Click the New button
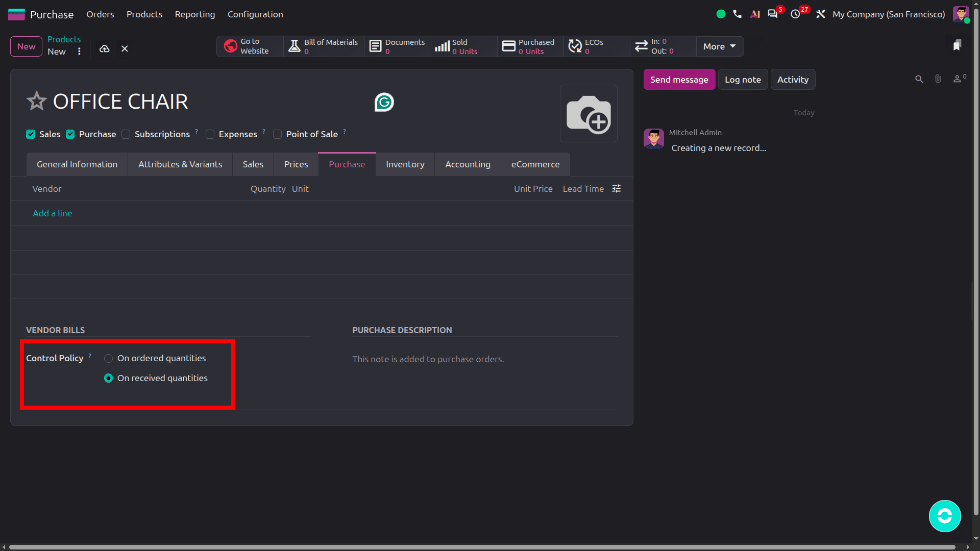 click(x=26, y=46)
